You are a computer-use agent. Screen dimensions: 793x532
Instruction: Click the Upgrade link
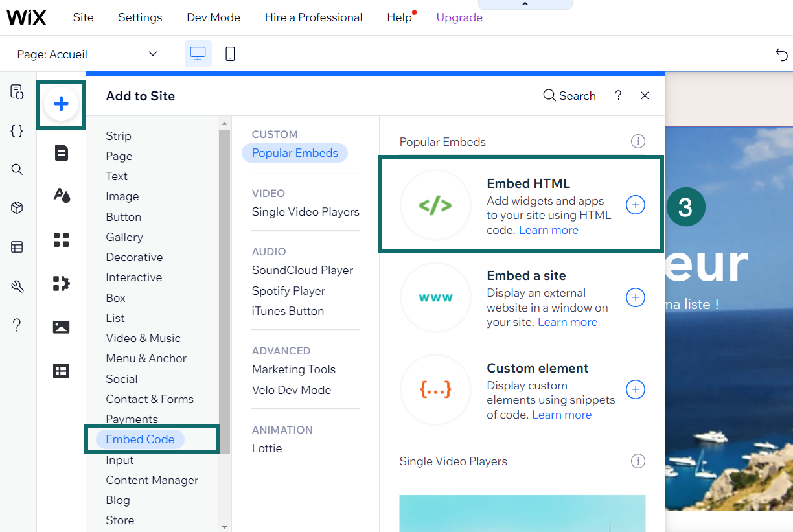click(459, 17)
